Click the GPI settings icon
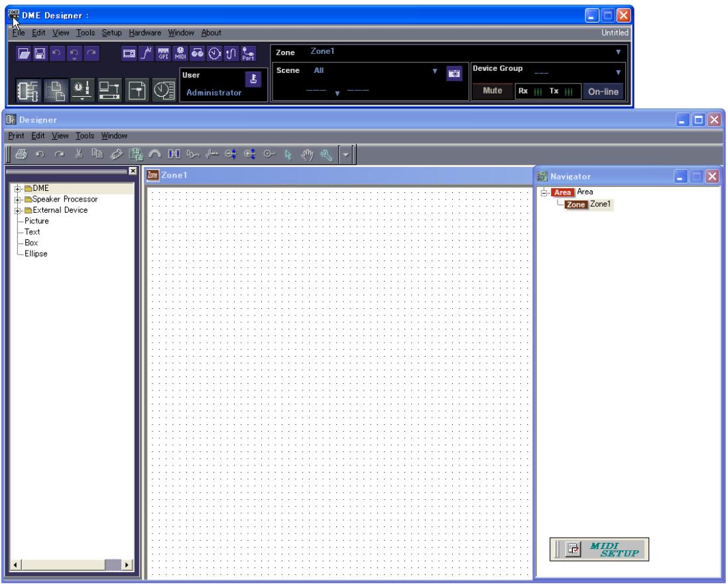The image size is (728, 586). coord(163,54)
